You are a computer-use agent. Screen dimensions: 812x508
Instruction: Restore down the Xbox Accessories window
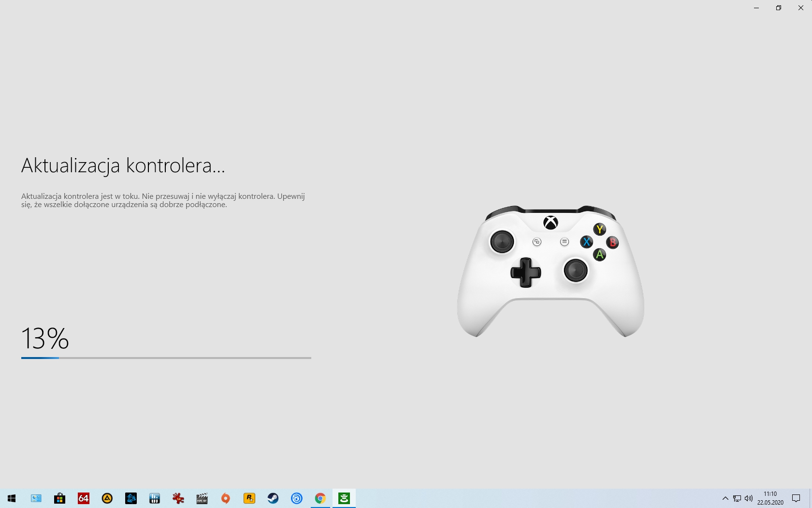coord(779,8)
